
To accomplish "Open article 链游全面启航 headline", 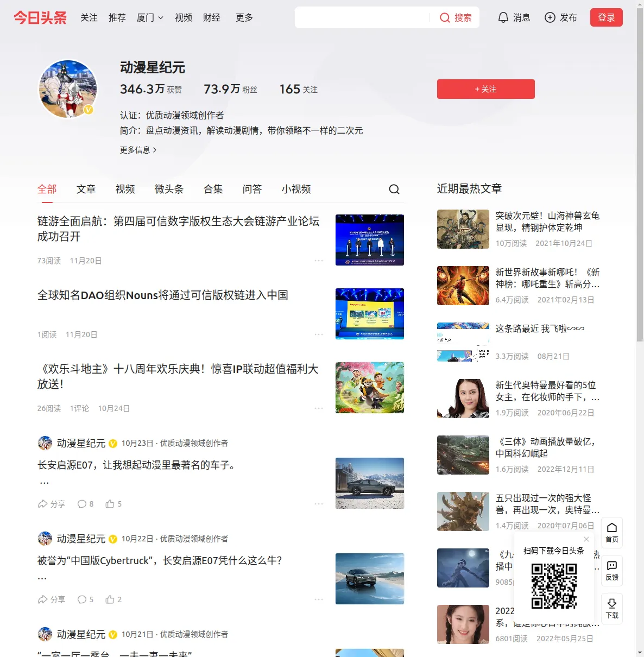I will (x=179, y=229).
